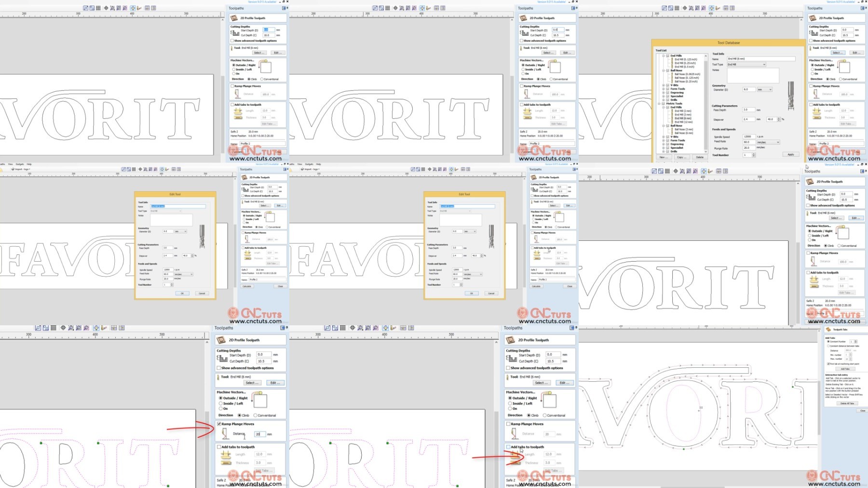Choose Constant distance between tabs radio option
The width and height of the screenshot is (868, 488).
tap(828, 346)
